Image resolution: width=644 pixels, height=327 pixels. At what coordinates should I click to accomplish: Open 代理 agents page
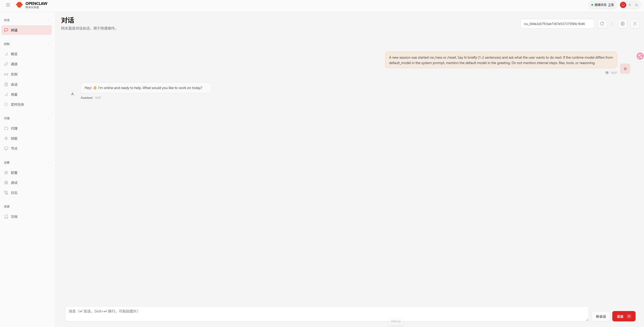[x=27, y=128]
